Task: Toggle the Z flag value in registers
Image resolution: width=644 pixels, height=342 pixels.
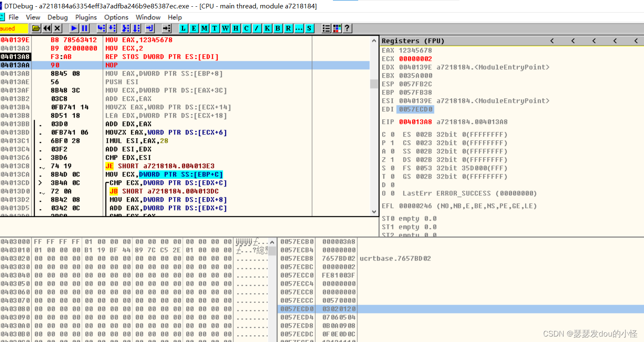Action: point(392,160)
